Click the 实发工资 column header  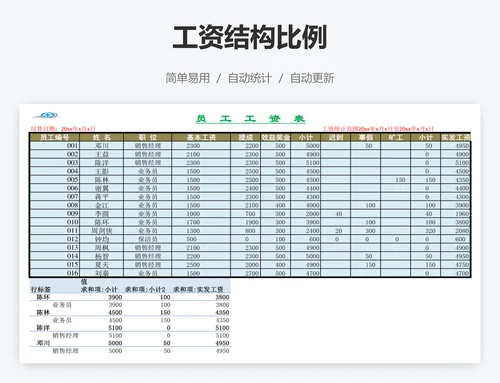(x=456, y=137)
